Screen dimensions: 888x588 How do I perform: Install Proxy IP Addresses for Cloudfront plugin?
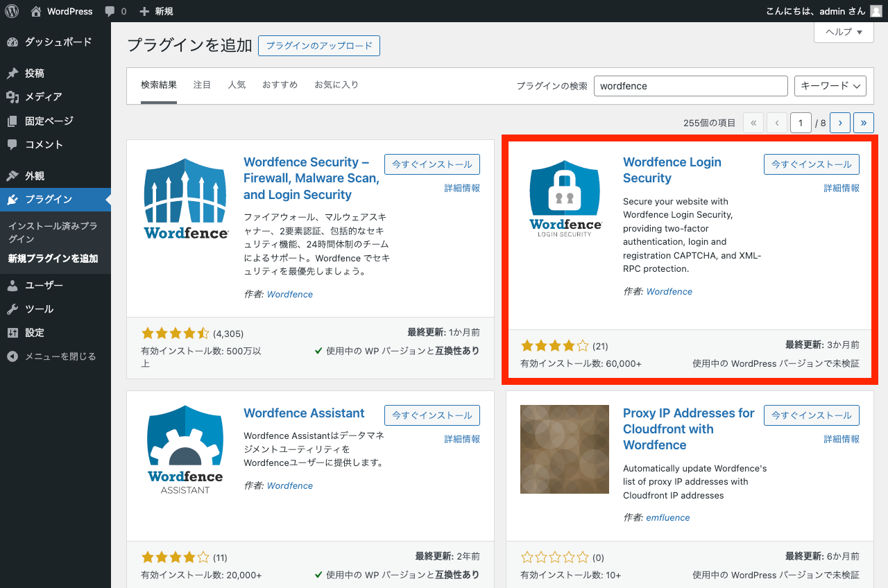pyautogui.click(x=812, y=415)
